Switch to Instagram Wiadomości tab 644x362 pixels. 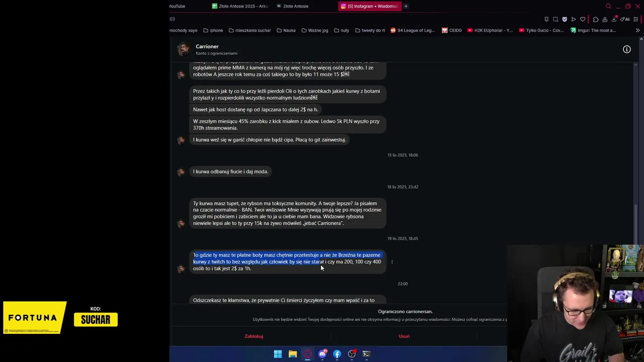coord(369,6)
